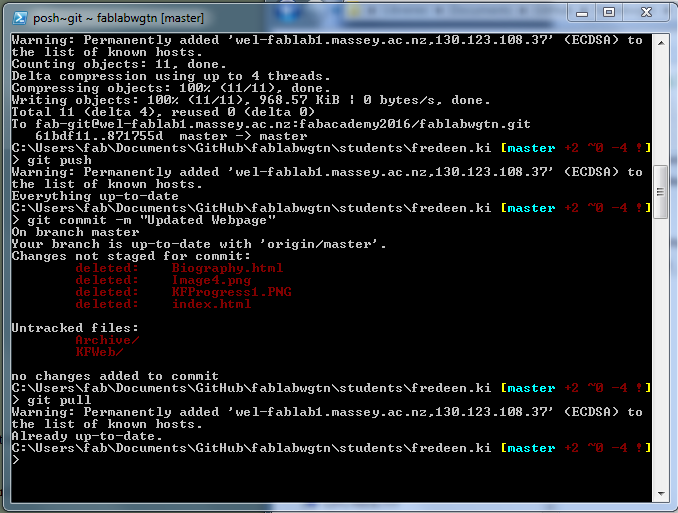Minimize the posh~git window
The image size is (678, 513).
pyautogui.click(x=582, y=13)
